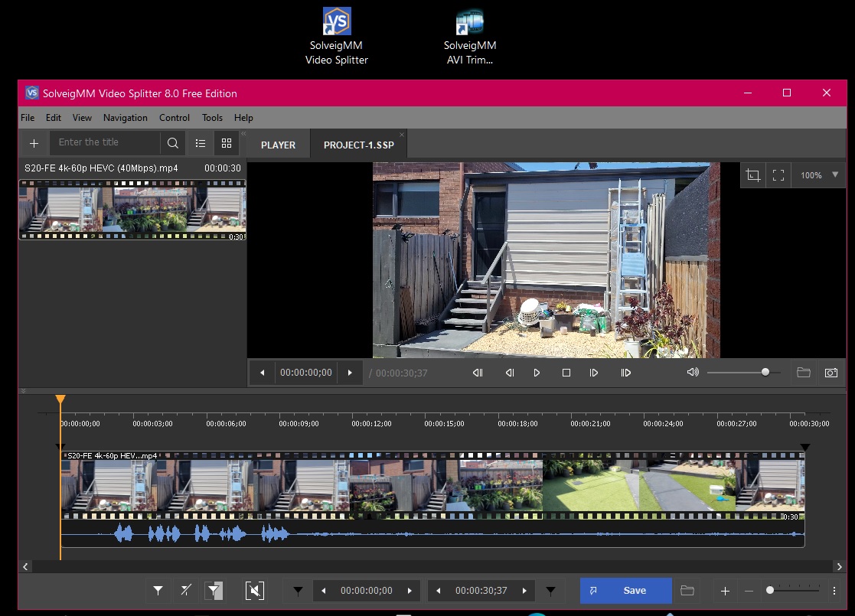Switch media panel to list view
Viewport: 855px width, 616px height.
pos(201,143)
